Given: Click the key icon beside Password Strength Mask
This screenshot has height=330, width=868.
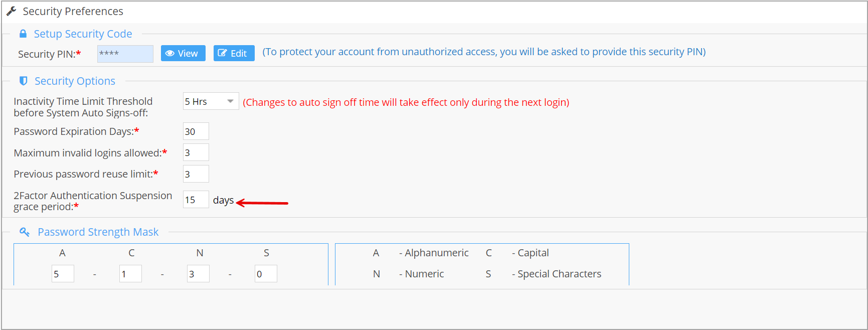Looking at the screenshot, I should tap(25, 232).
